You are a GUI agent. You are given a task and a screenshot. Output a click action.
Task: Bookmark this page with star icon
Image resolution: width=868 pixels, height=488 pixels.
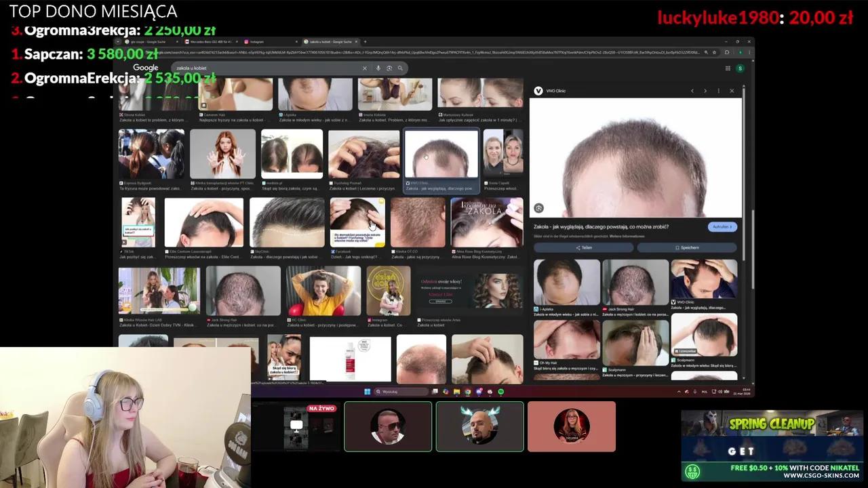point(714,52)
